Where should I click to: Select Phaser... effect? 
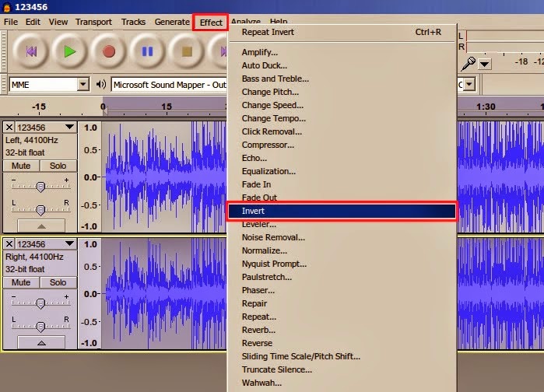(342, 290)
